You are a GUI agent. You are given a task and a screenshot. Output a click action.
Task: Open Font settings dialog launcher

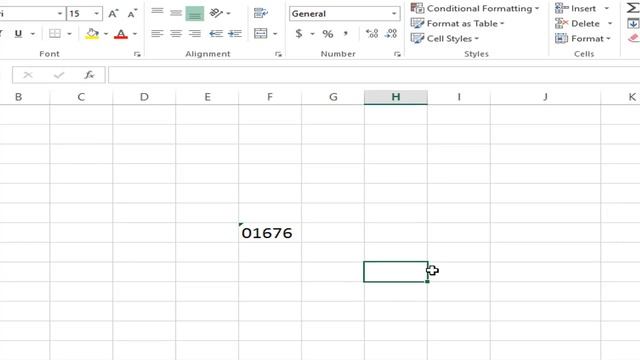[137, 54]
